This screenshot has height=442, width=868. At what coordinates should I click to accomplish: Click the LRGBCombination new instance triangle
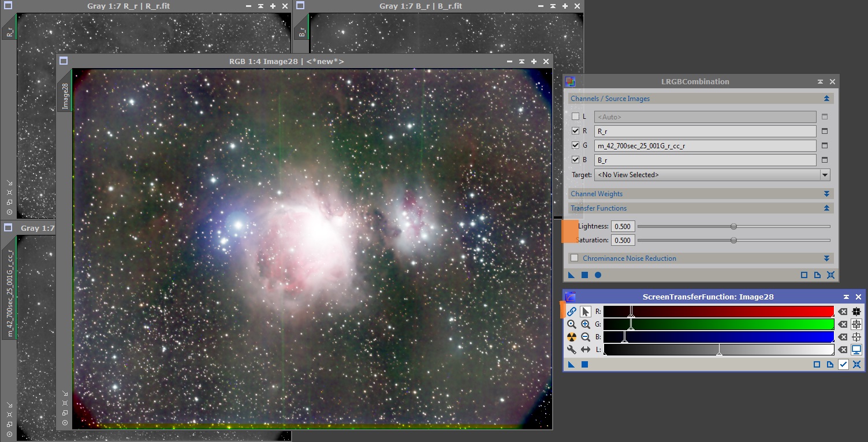click(x=571, y=275)
